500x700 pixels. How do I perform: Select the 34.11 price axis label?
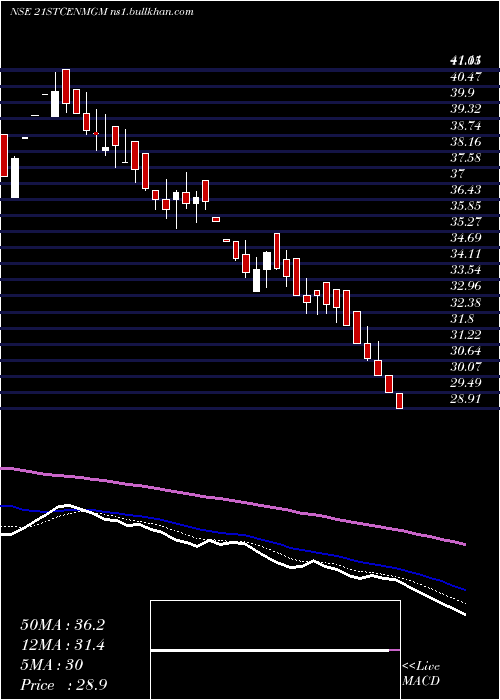coord(466,254)
